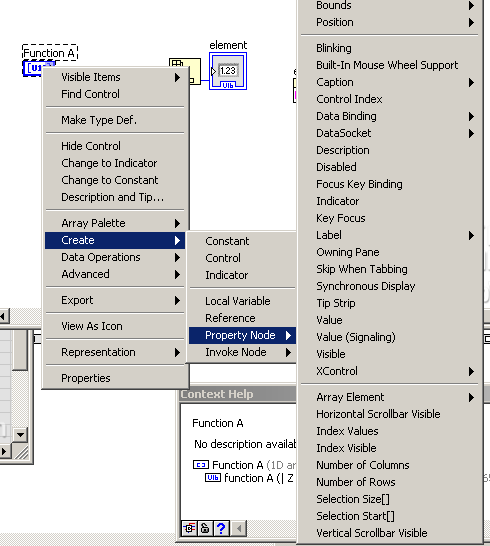Open the Representation submenu

(115, 352)
